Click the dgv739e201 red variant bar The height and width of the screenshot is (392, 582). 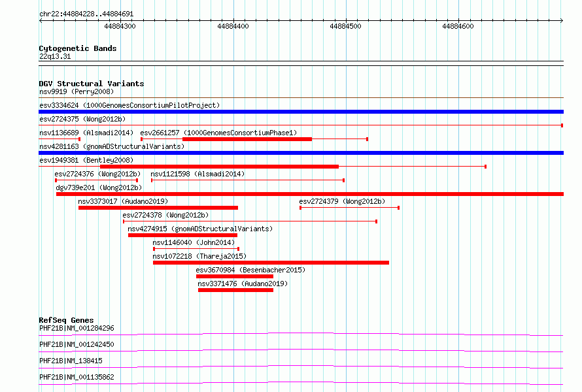coord(310,194)
